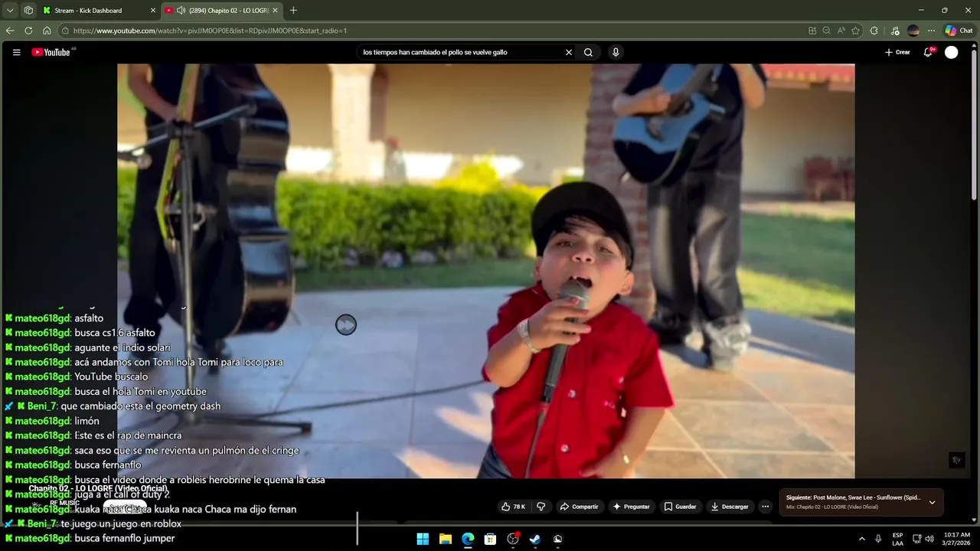
Task: Open a new browser tab
Action: (293, 11)
